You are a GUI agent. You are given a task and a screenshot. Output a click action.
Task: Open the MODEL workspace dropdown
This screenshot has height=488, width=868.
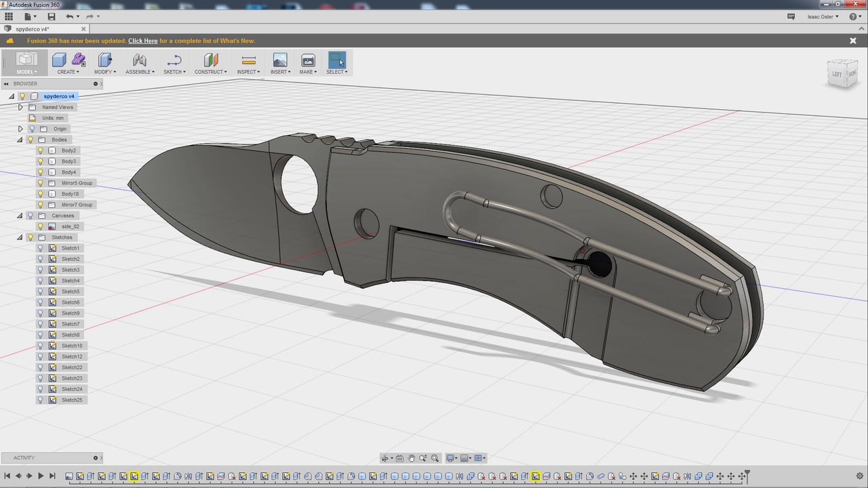click(26, 62)
